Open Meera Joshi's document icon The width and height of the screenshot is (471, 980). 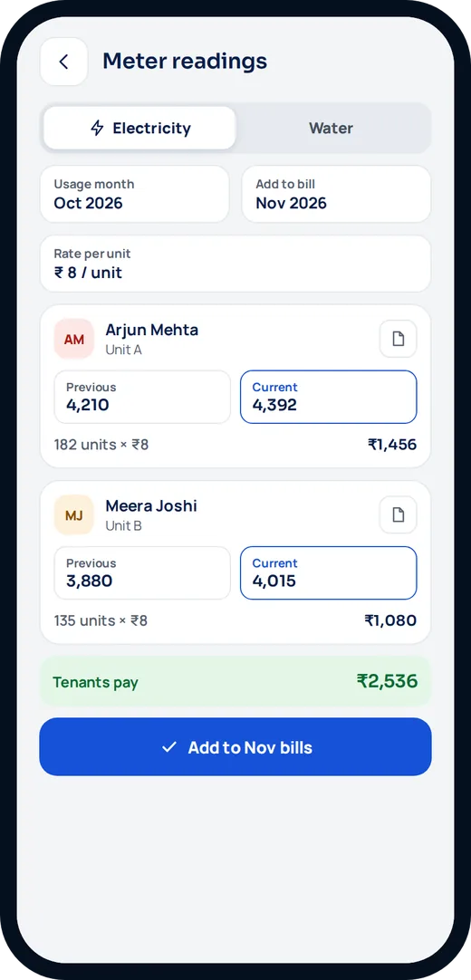click(x=398, y=515)
